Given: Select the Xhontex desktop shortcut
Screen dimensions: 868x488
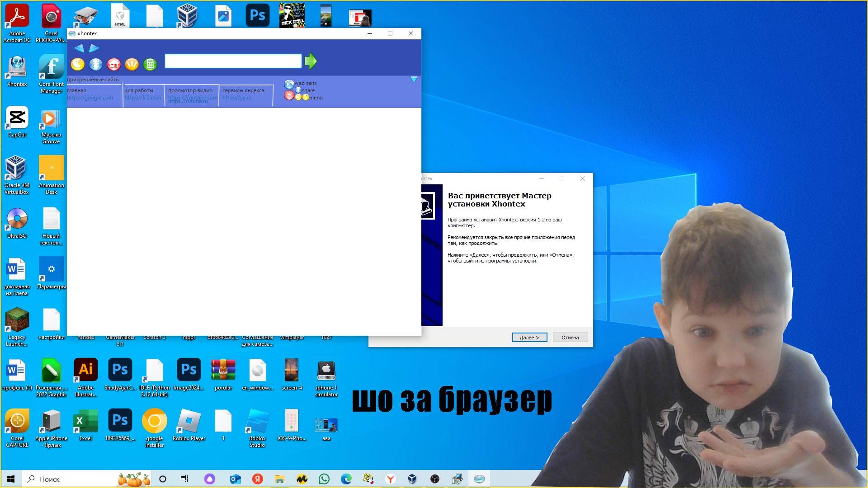Looking at the screenshot, I should (17, 71).
